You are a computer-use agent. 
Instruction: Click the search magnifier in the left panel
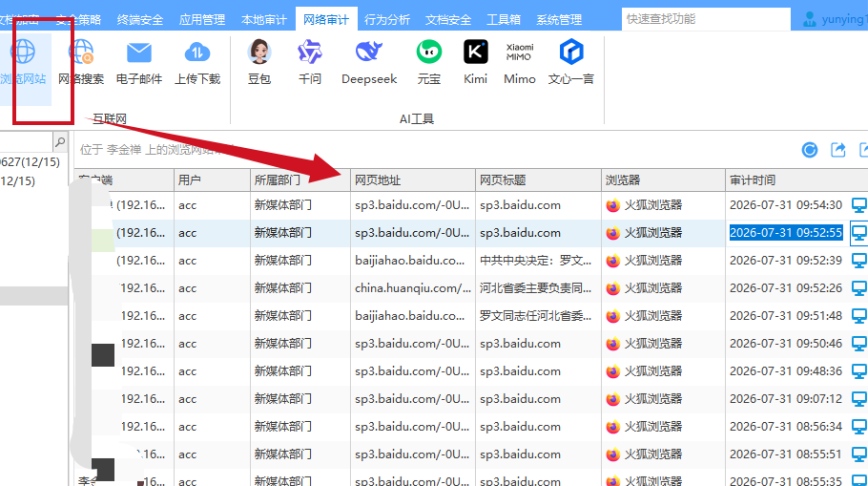(60, 142)
